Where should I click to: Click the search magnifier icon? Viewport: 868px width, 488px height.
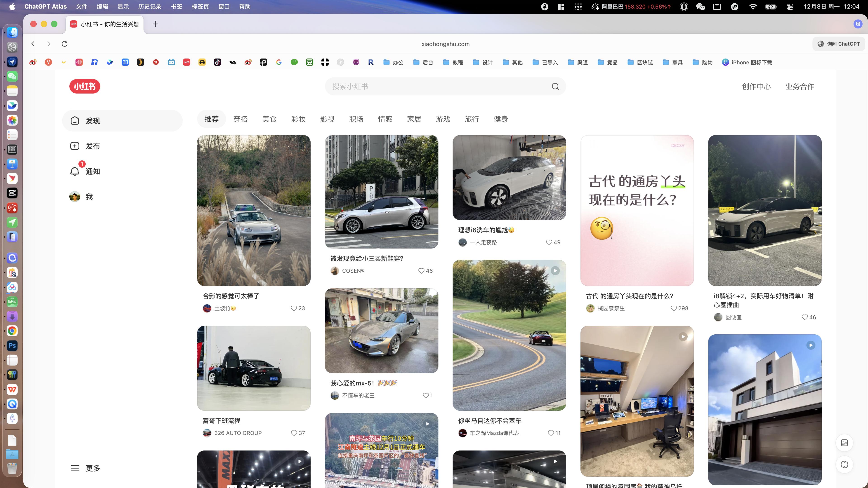(x=555, y=86)
